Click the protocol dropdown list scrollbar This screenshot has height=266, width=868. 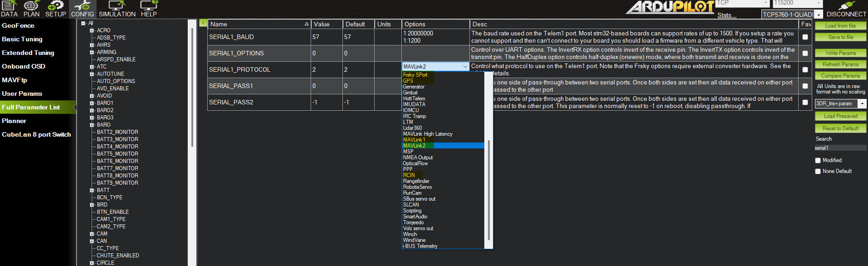(x=488, y=191)
